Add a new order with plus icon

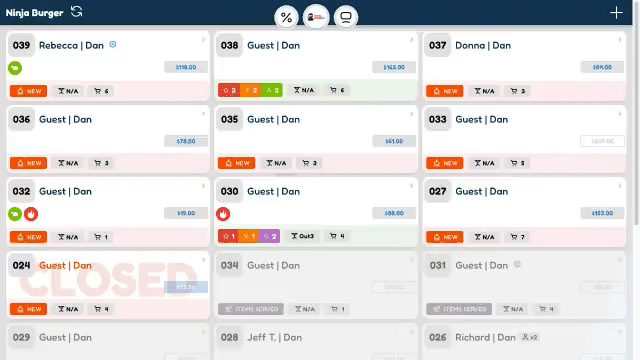[x=616, y=13]
